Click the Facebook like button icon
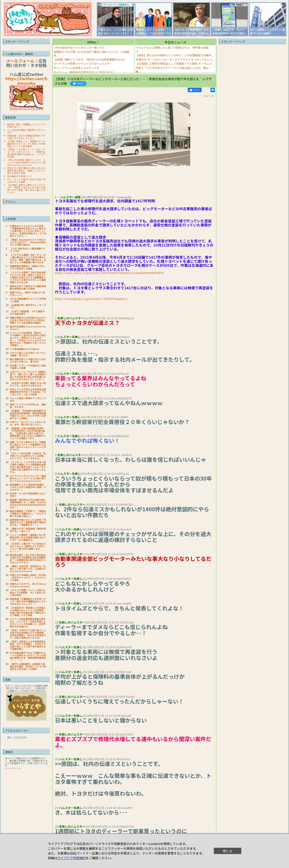289x868 pixels. click(x=194, y=90)
